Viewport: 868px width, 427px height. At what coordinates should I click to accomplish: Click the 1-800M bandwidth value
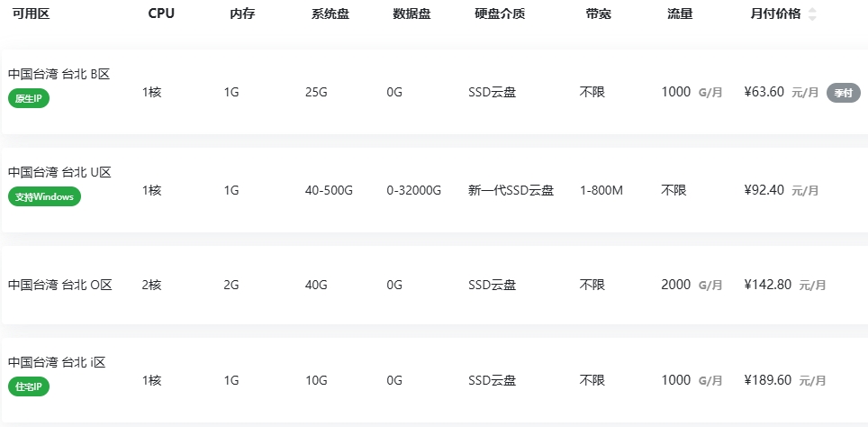point(601,190)
